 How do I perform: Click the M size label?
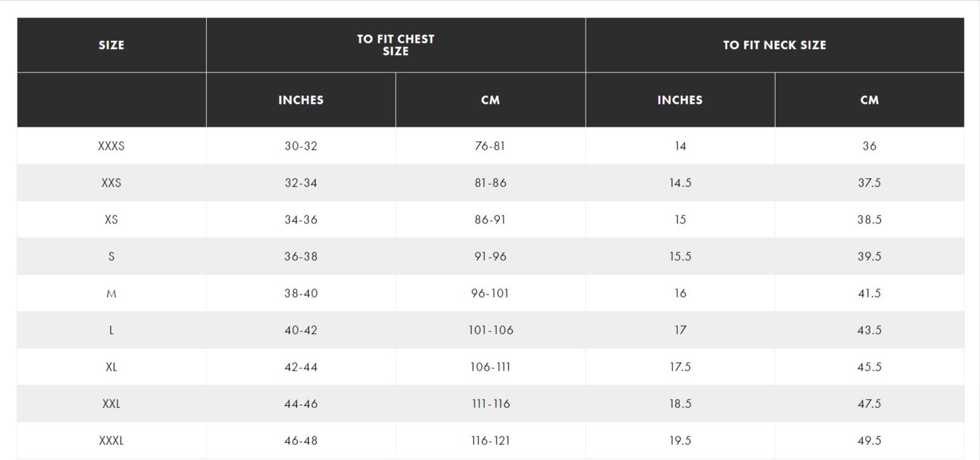pos(112,294)
